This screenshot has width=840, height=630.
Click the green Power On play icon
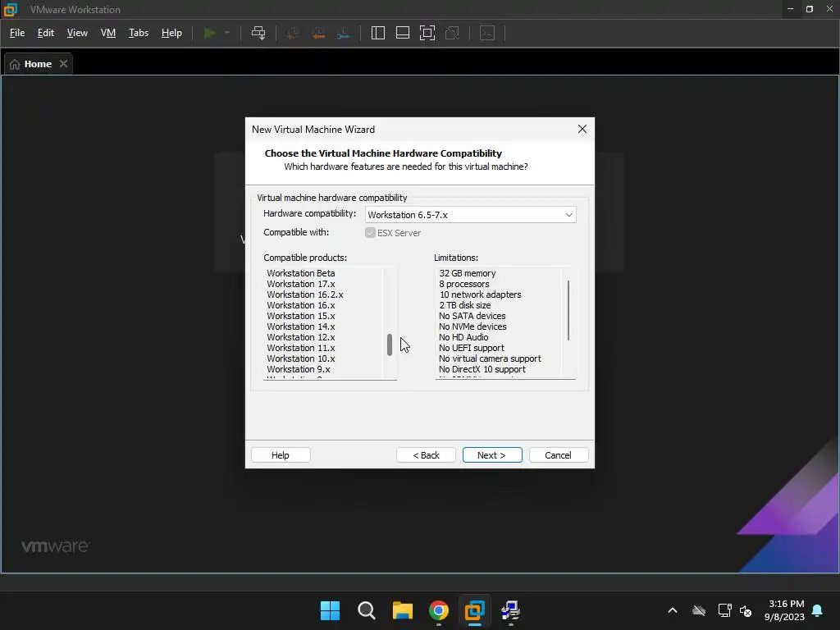point(209,33)
